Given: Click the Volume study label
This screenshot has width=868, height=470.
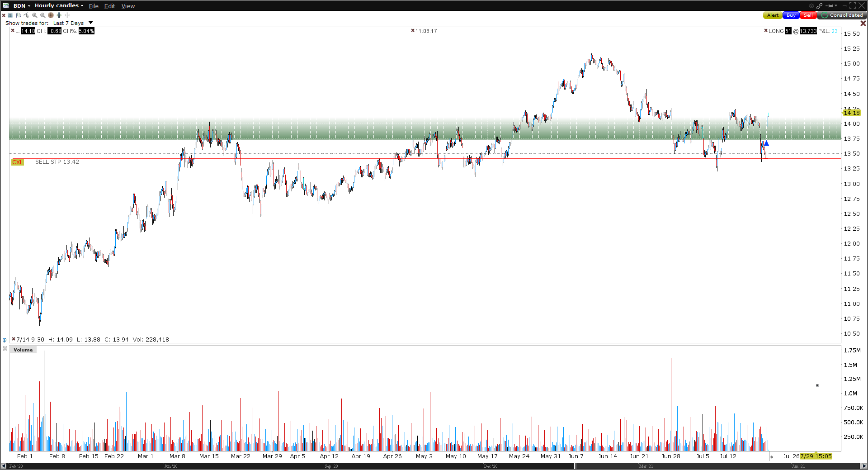Looking at the screenshot, I should [x=23, y=350].
